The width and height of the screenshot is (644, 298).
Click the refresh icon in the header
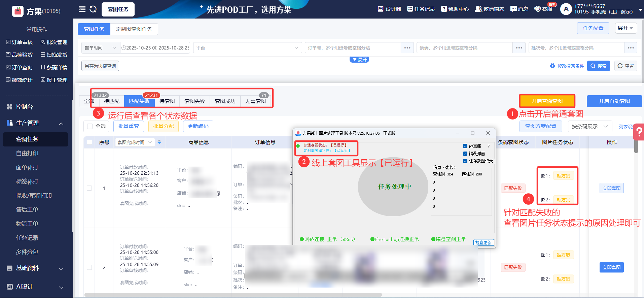point(93,9)
